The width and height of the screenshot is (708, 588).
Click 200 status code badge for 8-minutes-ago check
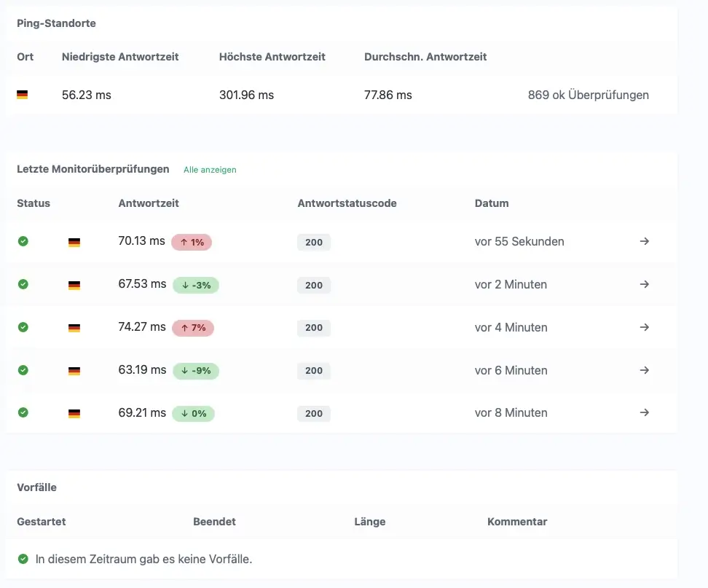314,413
